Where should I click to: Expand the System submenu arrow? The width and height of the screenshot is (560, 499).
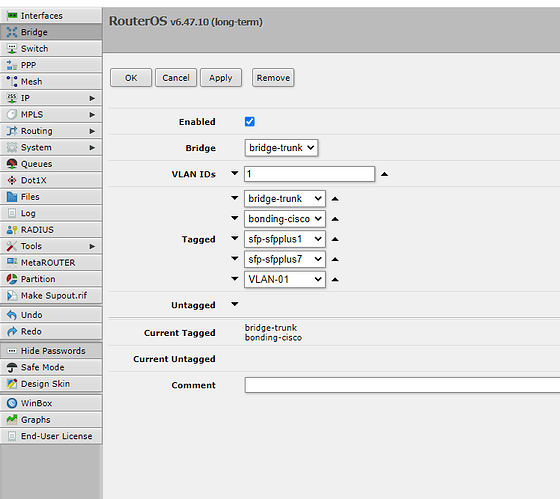tap(92, 148)
